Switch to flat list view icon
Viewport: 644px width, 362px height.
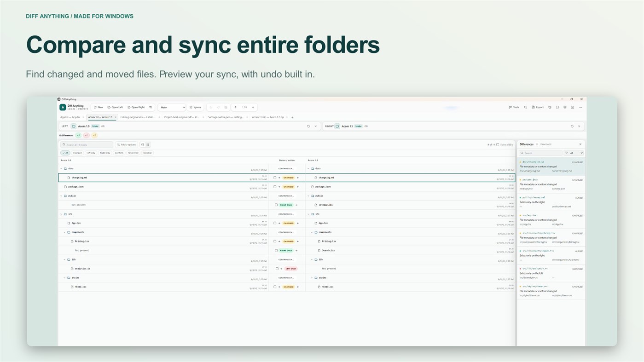[148, 144]
